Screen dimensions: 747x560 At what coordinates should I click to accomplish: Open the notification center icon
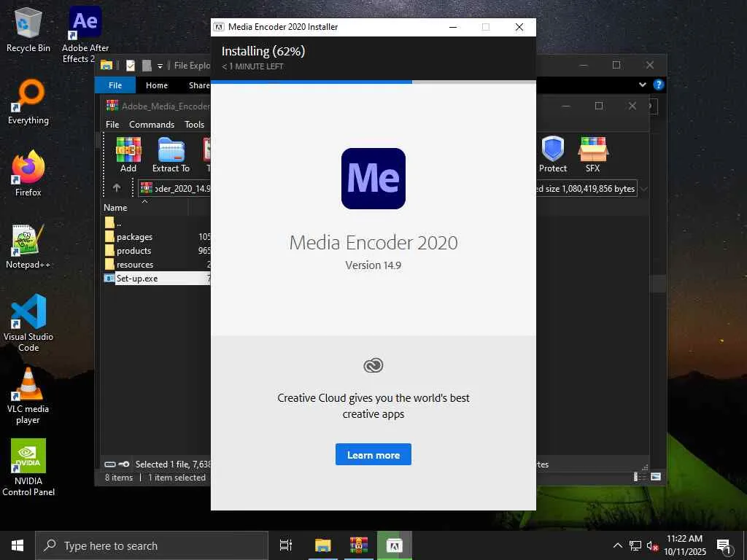coord(724,547)
